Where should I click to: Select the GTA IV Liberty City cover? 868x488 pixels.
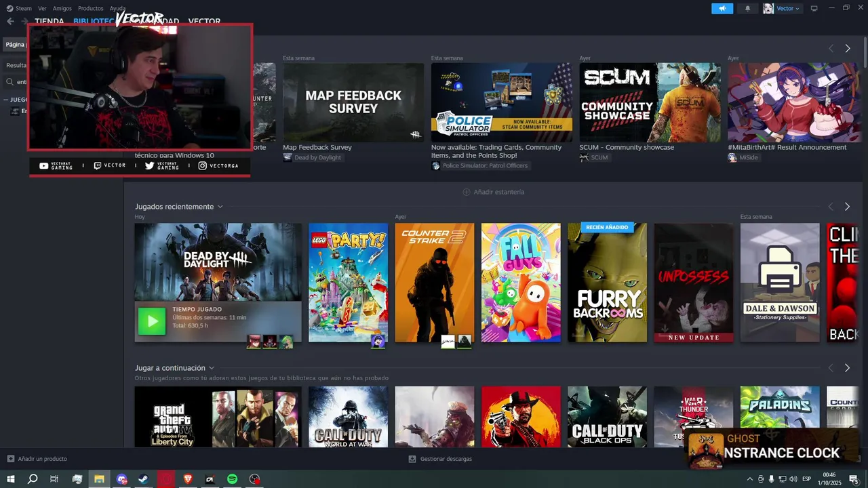coord(218,417)
